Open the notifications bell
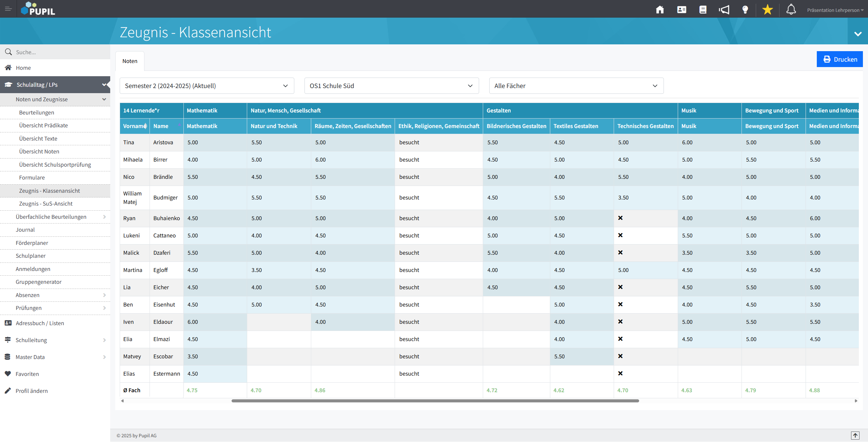The width and height of the screenshot is (868, 442). click(791, 9)
